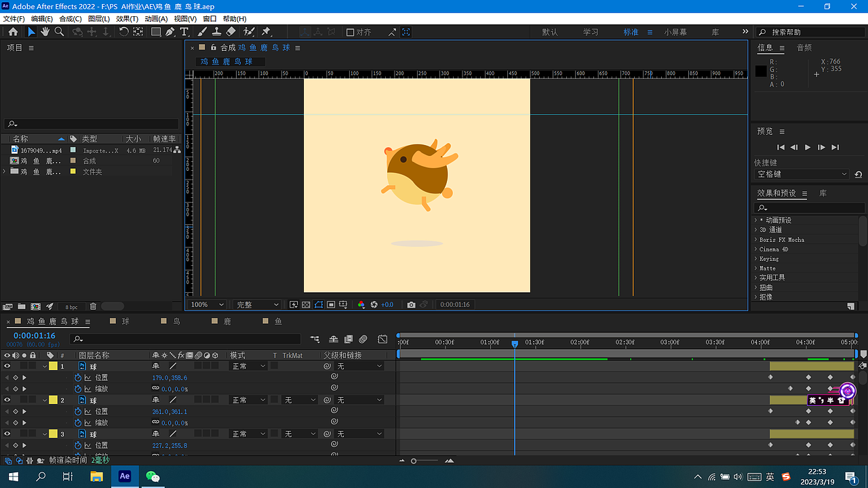Toggle the region of interest button
This screenshot has height=488, width=868.
click(x=331, y=305)
